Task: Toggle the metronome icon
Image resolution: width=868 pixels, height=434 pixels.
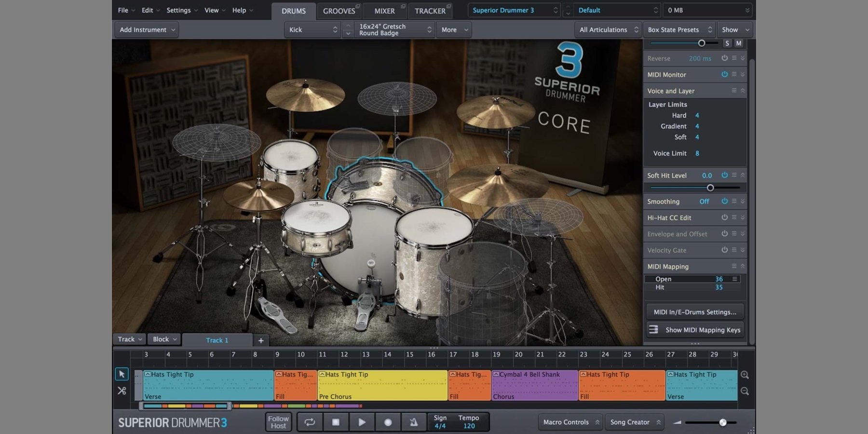Action: (x=414, y=422)
